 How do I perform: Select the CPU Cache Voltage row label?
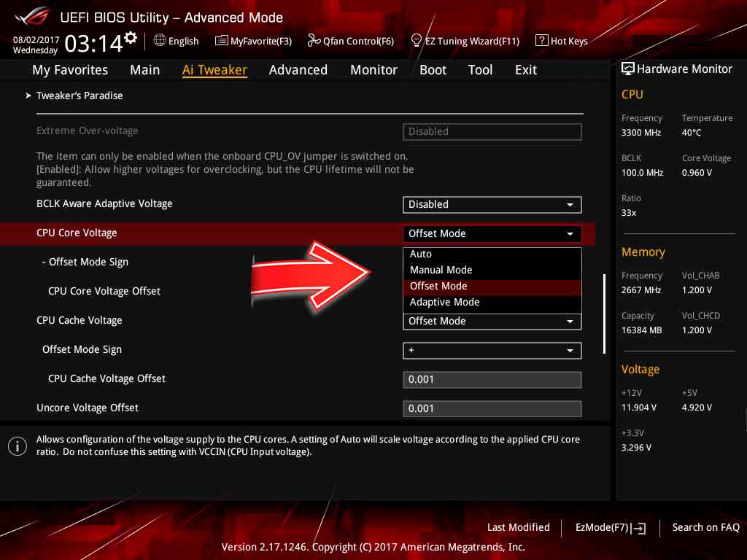click(79, 321)
